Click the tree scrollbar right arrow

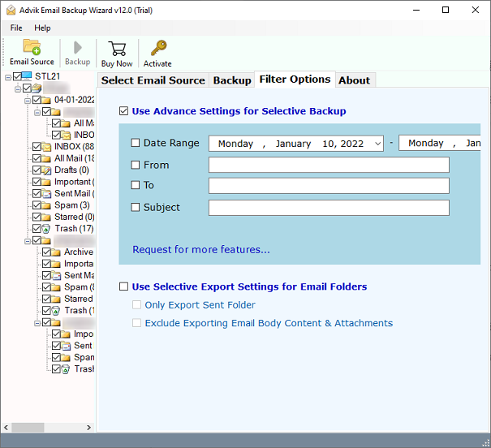click(88, 428)
